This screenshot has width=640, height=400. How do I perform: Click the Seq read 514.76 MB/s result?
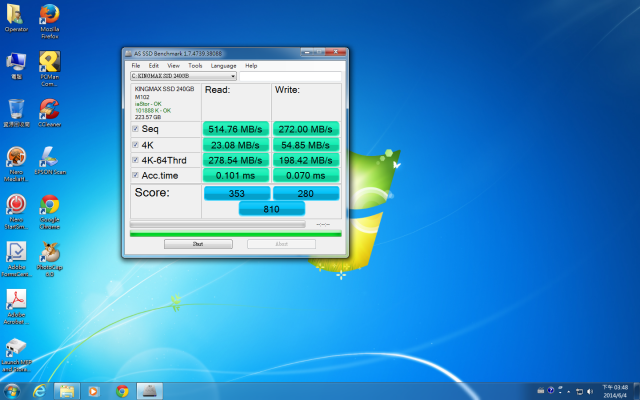[236, 129]
